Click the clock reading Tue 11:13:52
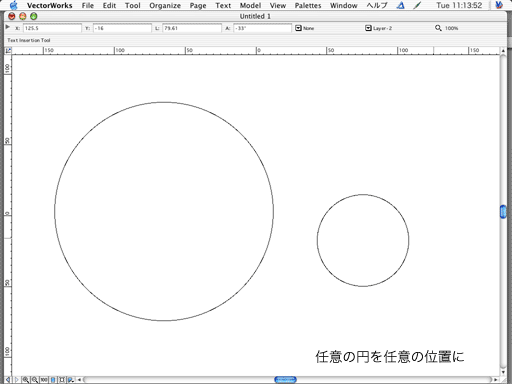The image size is (512, 384). [x=459, y=6]
